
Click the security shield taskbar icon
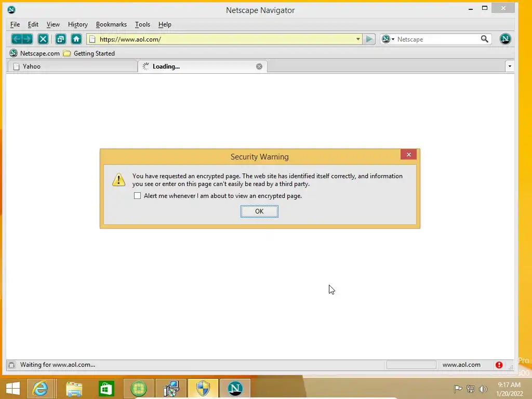click(x=203, y=389)
